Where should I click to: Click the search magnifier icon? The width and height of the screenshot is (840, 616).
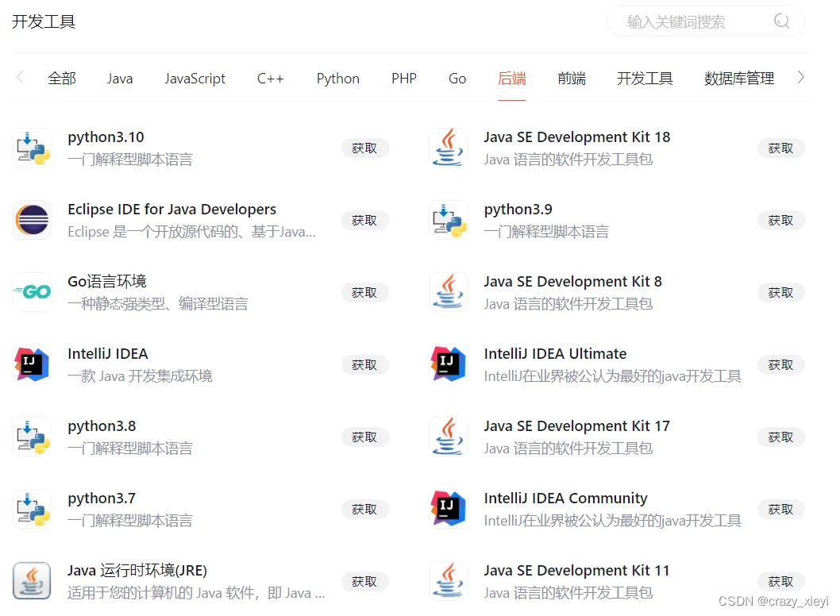click(x=782, y=21)
